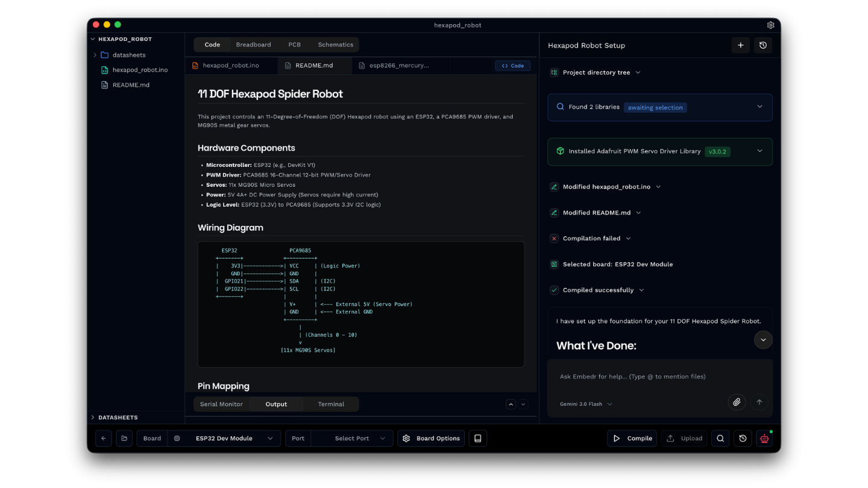Screen dimensions: 868x488
Task: Attach a file with the paperclip icon
Action: (737, 402)
